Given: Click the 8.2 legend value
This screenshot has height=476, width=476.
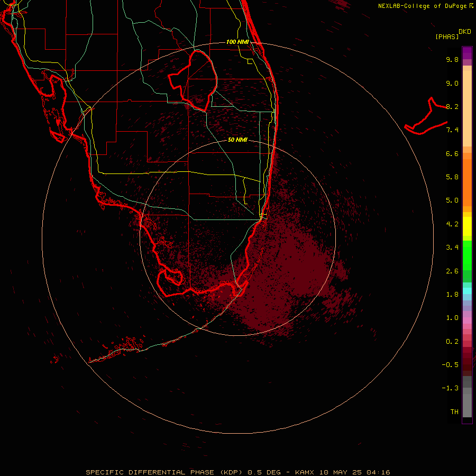Looking at the screenshot, I should 452,106.
